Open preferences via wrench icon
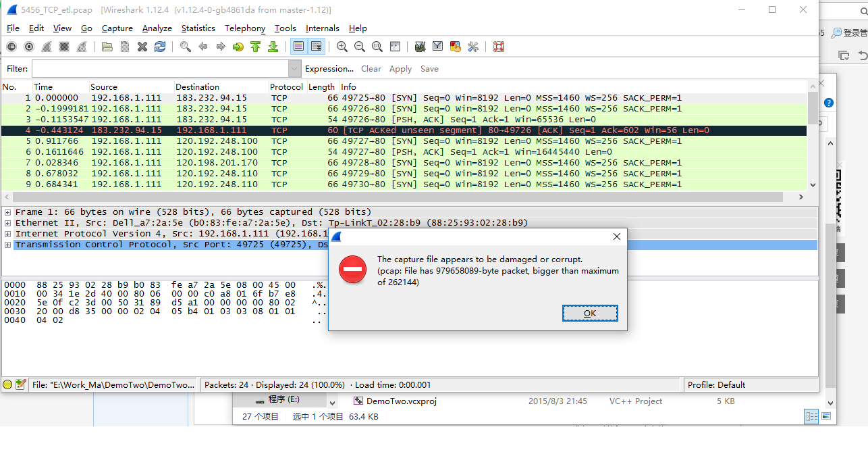The width and height of the screenshot is (868, 450). 473,47
